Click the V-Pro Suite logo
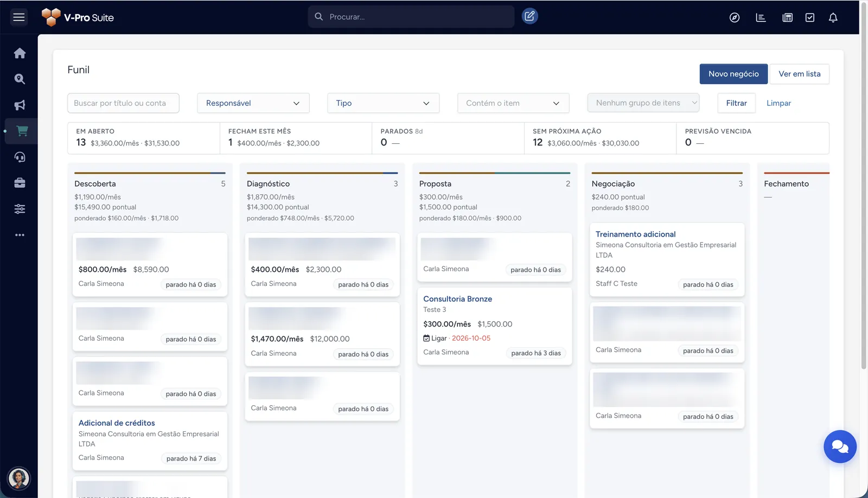868x498 pixels. coord(78,17)
